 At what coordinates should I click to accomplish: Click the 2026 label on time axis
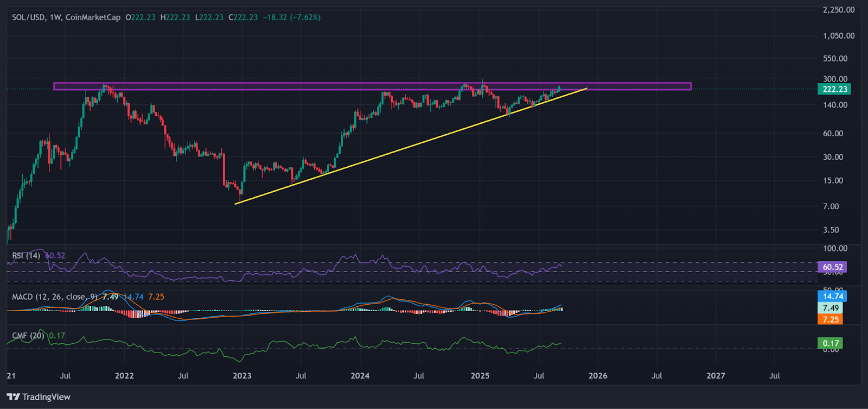(x=598, y=376)
